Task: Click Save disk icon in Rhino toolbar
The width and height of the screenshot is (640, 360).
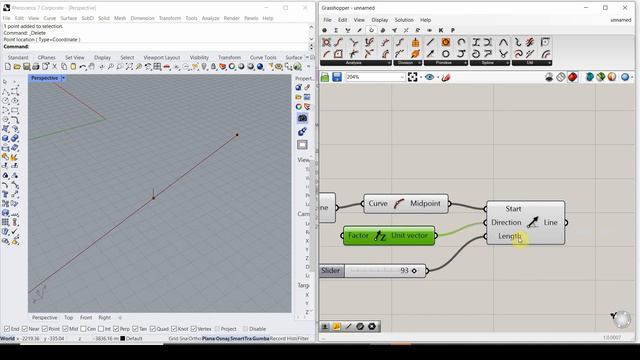Action: [x=27, y=67]
